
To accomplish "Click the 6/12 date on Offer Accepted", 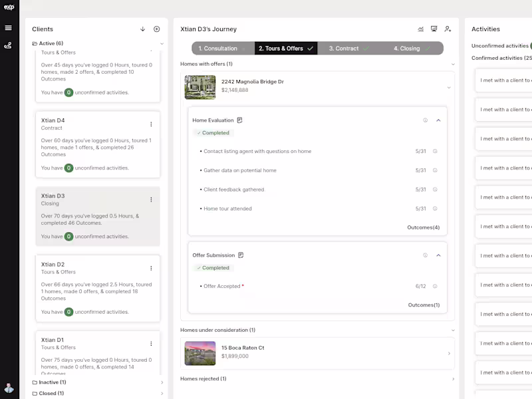I will pos(421,287).
